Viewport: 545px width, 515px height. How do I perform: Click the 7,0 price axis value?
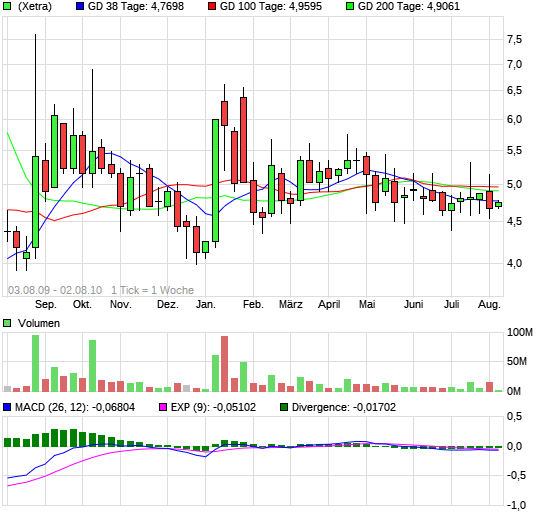(514, 64)
